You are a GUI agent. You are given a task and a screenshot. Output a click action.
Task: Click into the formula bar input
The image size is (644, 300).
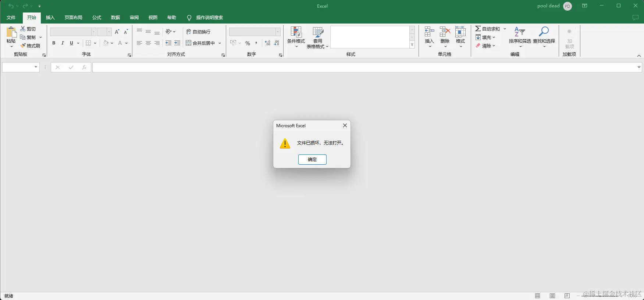coord(364,67)
